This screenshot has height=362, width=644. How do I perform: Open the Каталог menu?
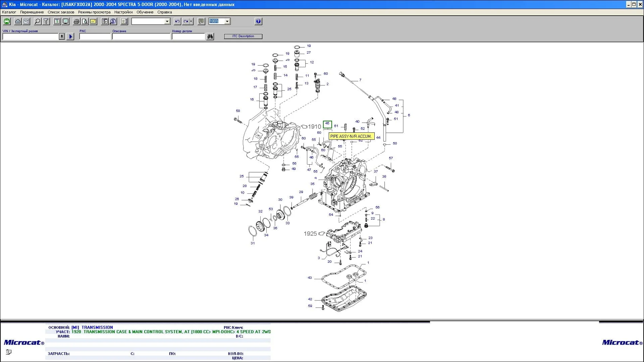[9, 12]
